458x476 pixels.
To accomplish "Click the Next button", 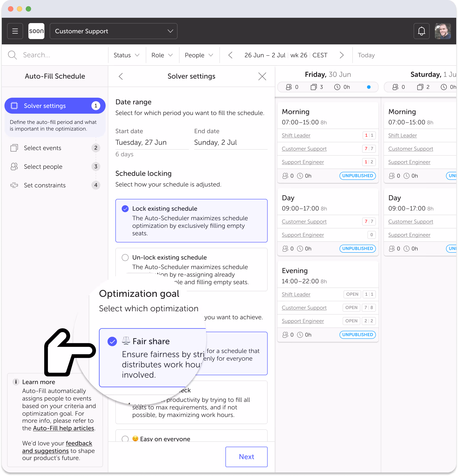I will tap(246, 456).
